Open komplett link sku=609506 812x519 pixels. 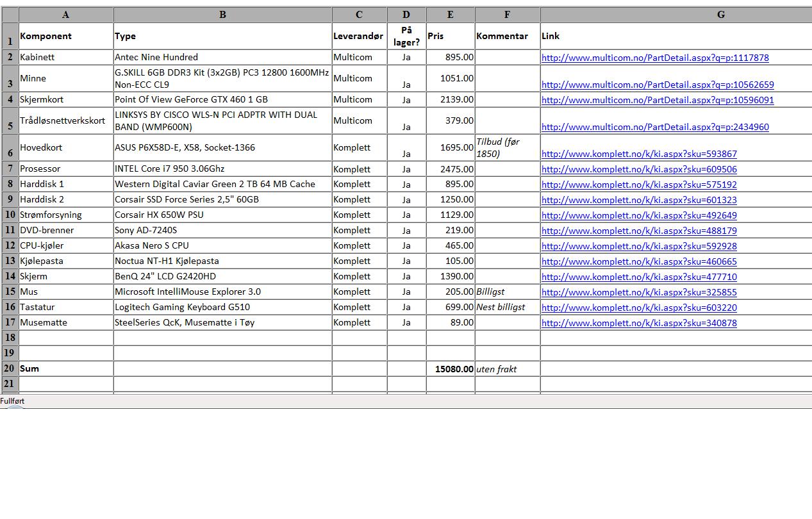point(639,169)
